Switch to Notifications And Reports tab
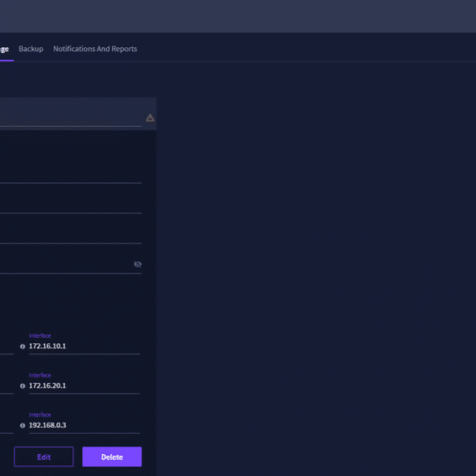Viewport: 476px width, 476px height. [x=95, y=49]
